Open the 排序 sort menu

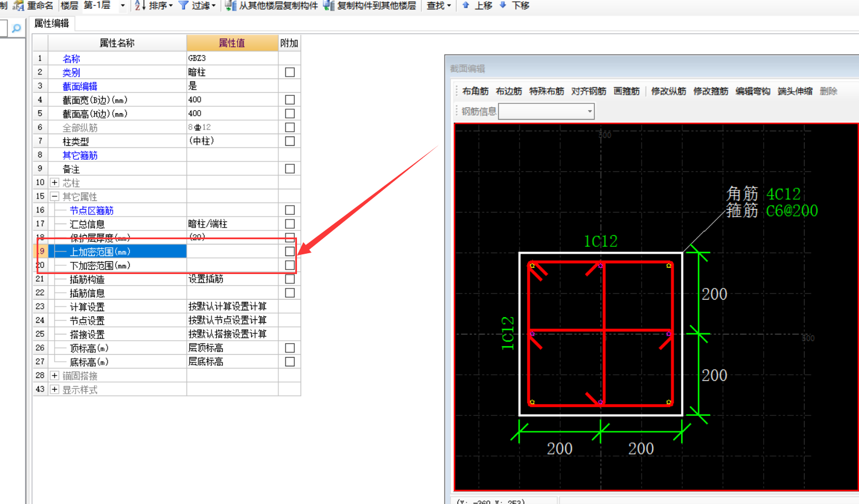click(161, 6)
